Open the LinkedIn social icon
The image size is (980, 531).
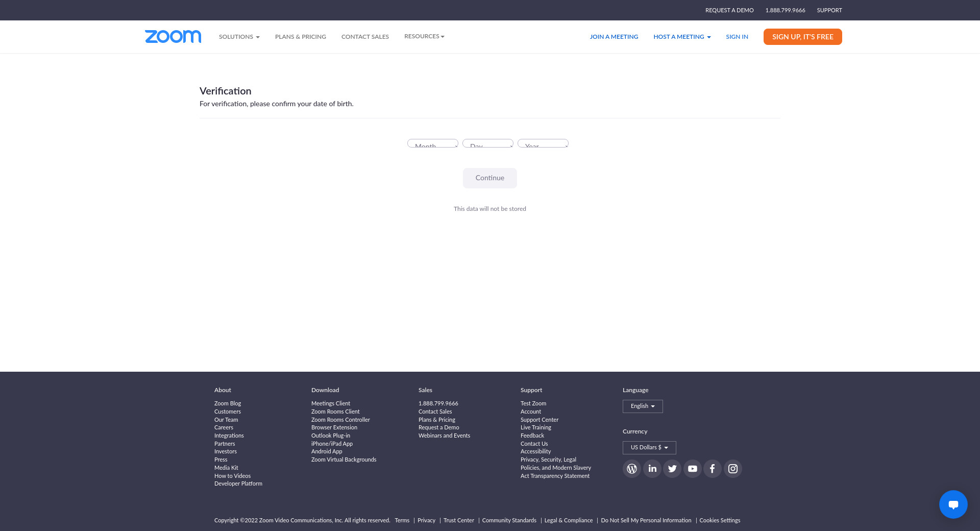click(652, 469)
